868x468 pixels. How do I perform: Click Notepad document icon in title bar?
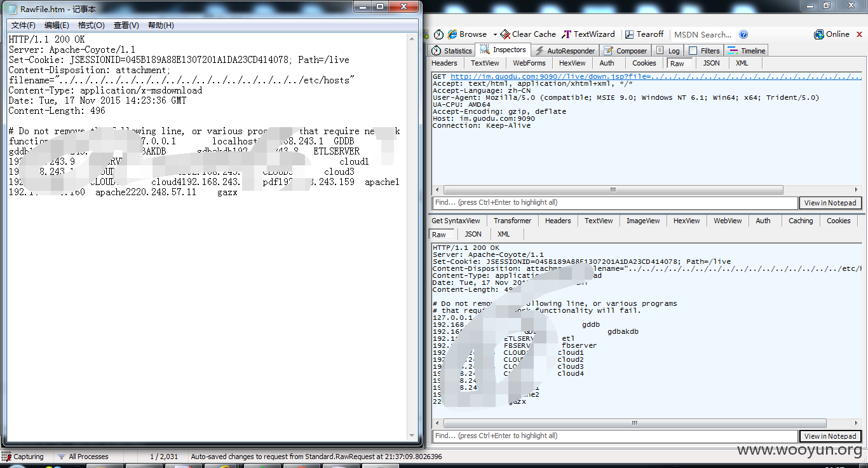coord(12,8)
